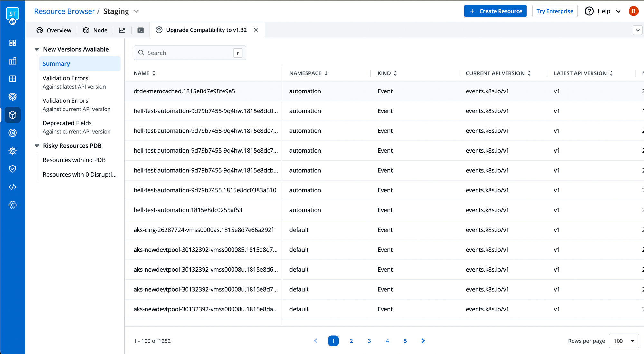Screen dimensions: 644x354
Task: Open the sun-gear icon in sidebar
Action: point(13,151)
